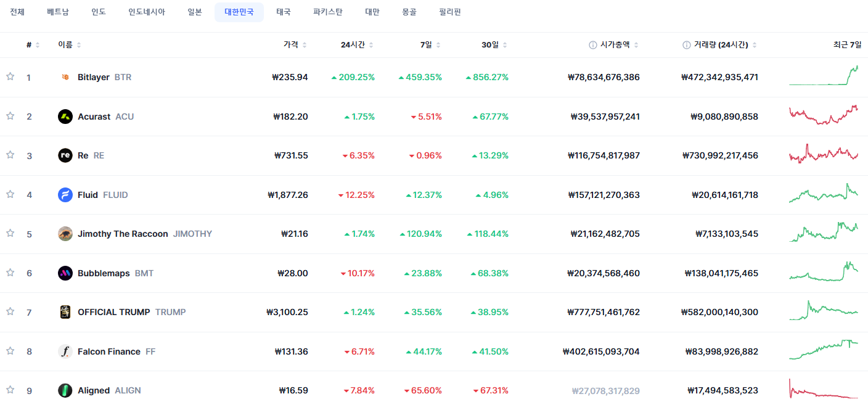The image size is (868, 407).
Task: Open Acurast's 7-day sparkline chart
Action: (x=824, y=115)
